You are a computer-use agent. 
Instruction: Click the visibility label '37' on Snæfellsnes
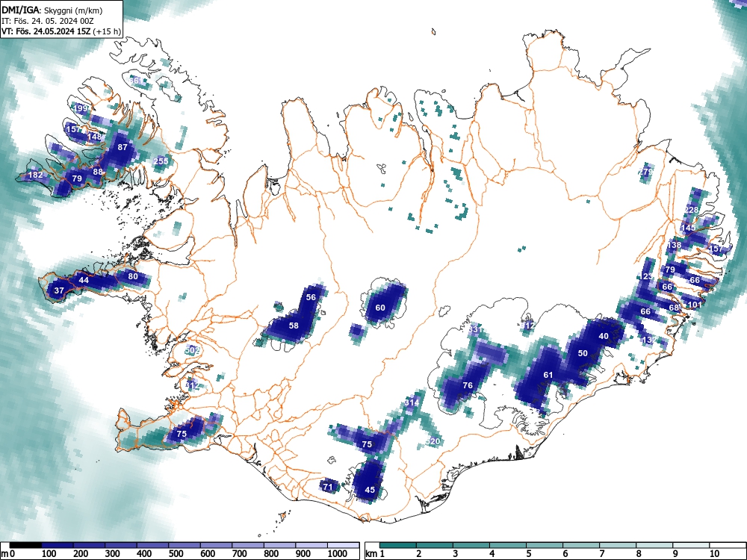pos(59,290)
